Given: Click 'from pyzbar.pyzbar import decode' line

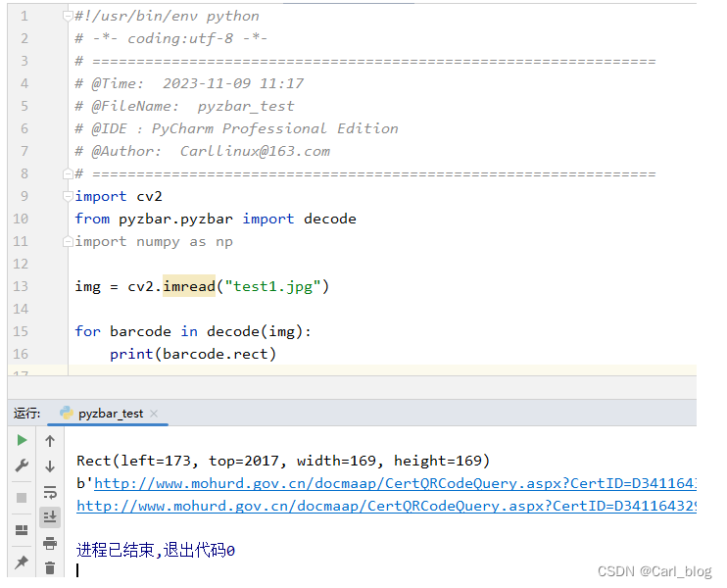Looking at the screenshot, I should click(x=216, y=219).
